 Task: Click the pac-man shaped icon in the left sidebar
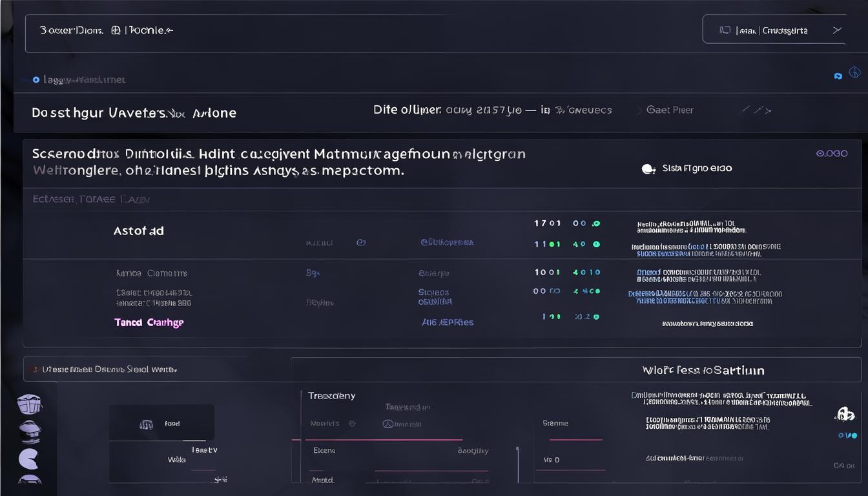(x=29, y=459)
